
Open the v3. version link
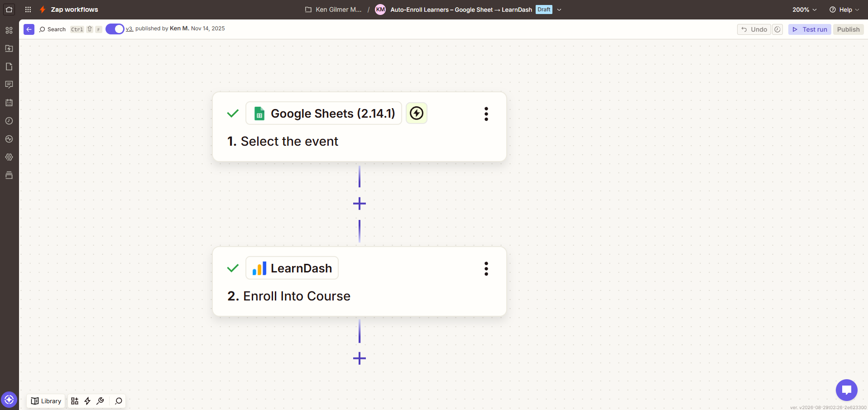point(129,29)
